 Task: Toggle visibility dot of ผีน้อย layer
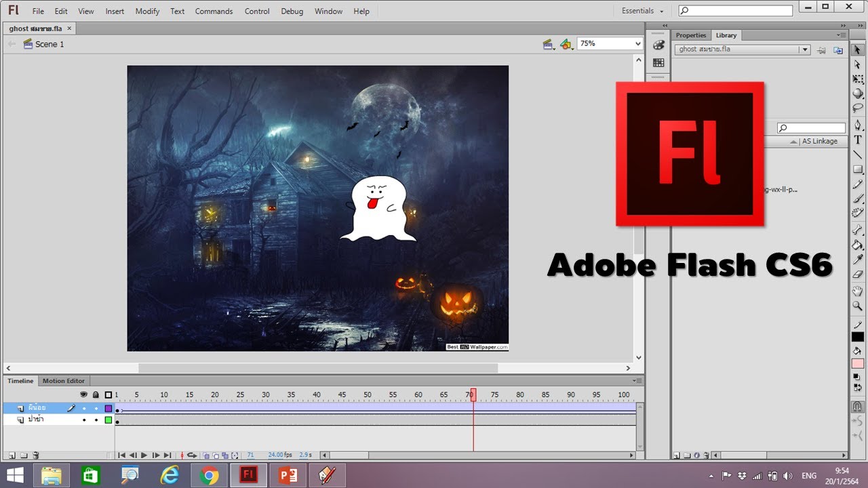click(84, 408)
